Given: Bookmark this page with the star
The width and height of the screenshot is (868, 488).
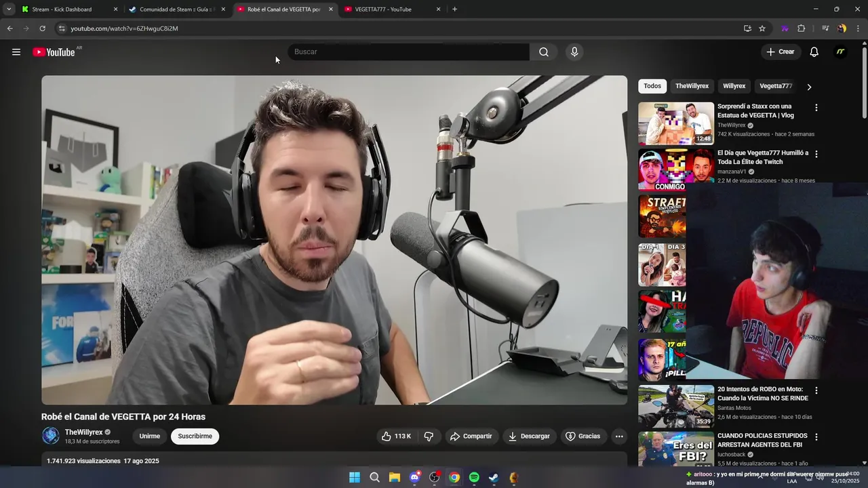Looking at the screenshot, I should tap(762, 28).
